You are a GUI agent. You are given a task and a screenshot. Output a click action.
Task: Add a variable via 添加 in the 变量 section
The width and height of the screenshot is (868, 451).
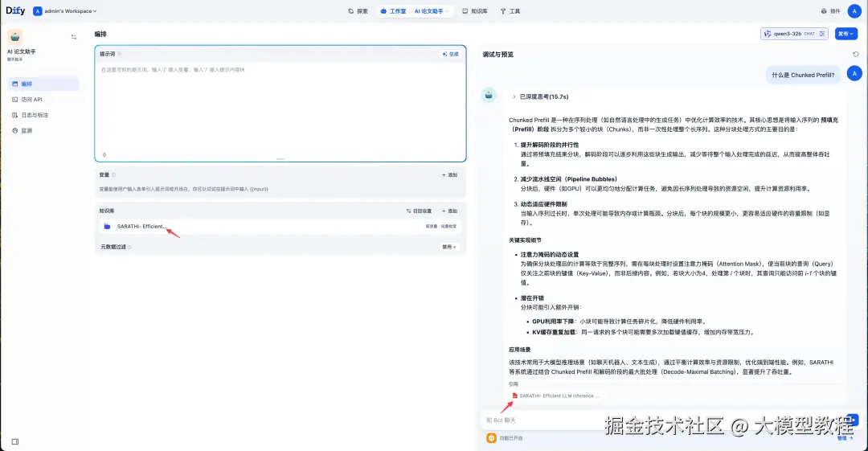[449, 175]
